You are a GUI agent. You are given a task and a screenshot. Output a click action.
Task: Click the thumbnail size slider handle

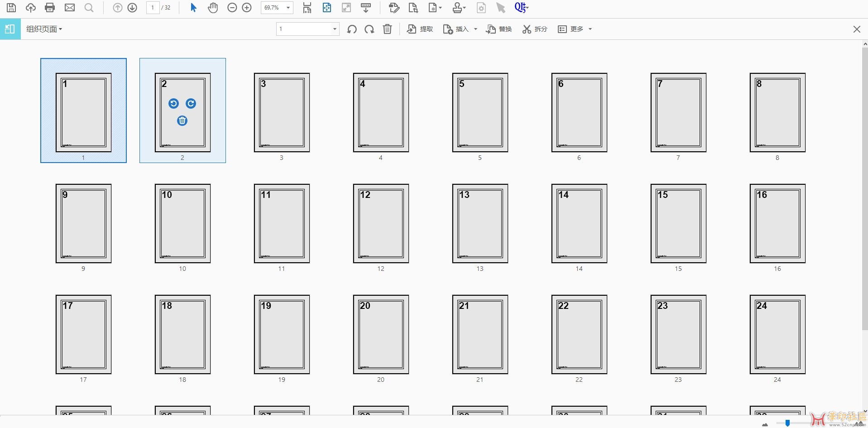point(787,423)
